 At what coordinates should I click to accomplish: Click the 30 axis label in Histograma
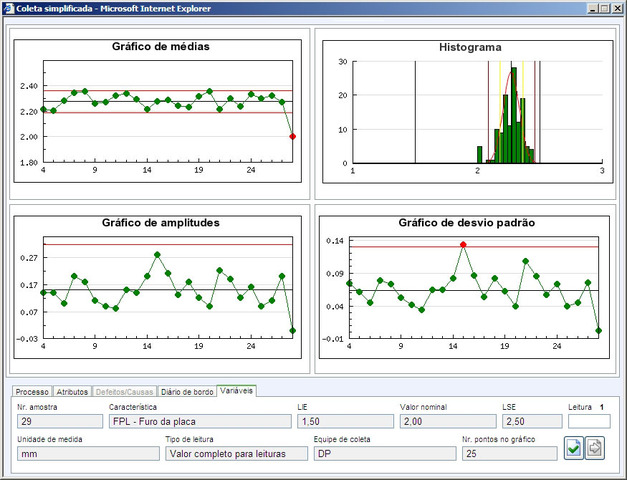343,62
